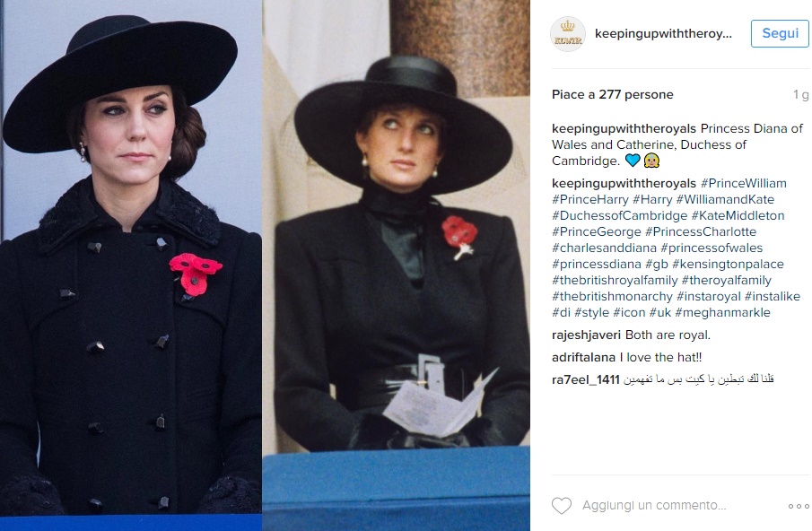
Task: Open rajeshjaveri commenter profile
Action: click(586, 335)
